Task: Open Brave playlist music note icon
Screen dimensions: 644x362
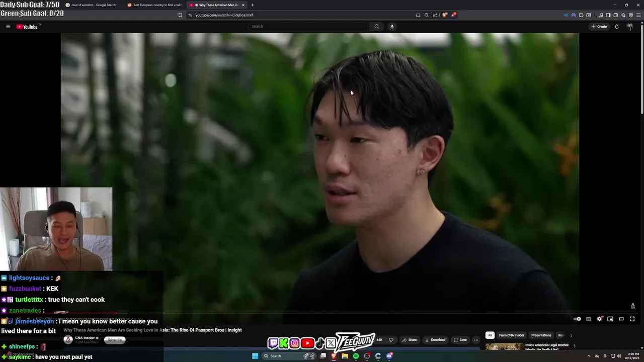Action: (601, 15)
